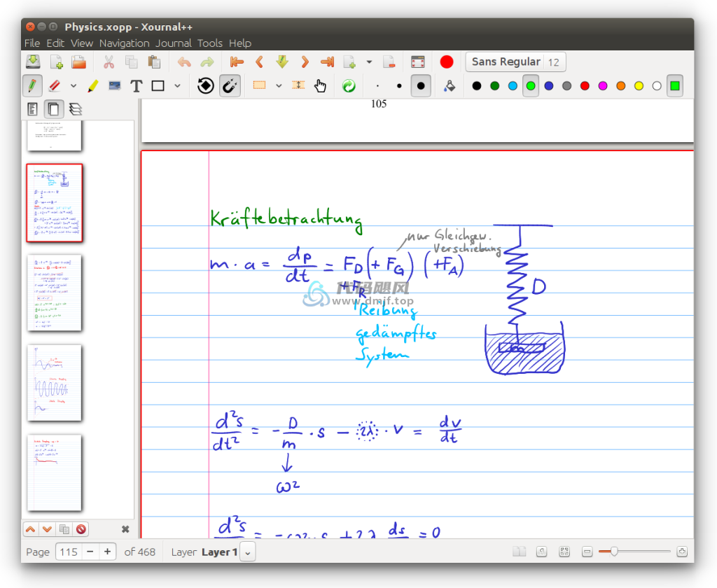Jump to next annotated page (down arrow)
The width and height of the screenshot is (717, 588).
[282, 62]
